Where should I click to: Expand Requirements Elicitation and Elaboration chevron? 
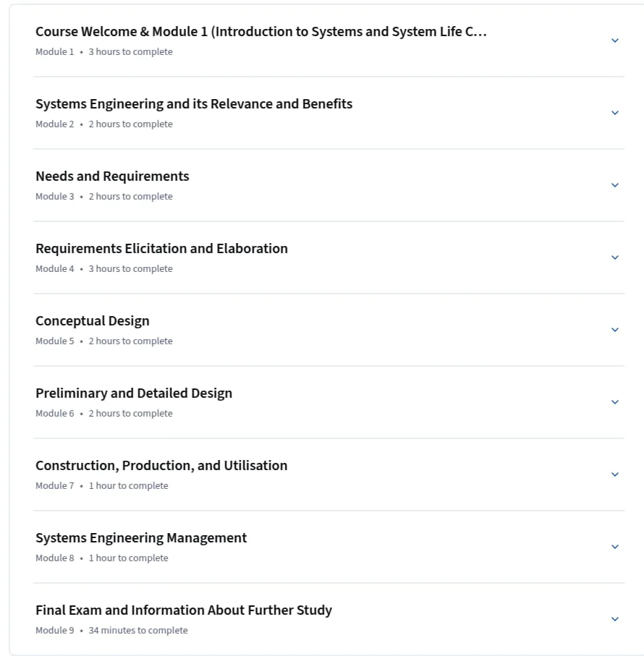pos(615,257)
